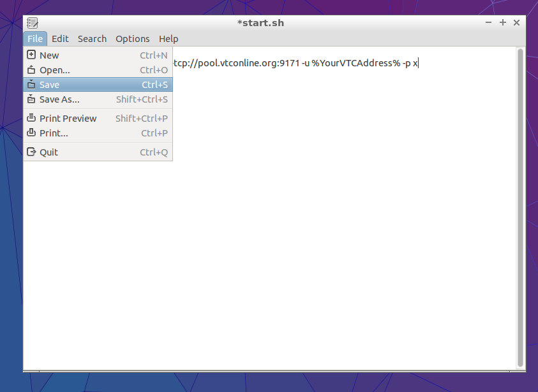Click the Print Preview icon in menu
Screen dimensions: 538x392
click(31, 119)
